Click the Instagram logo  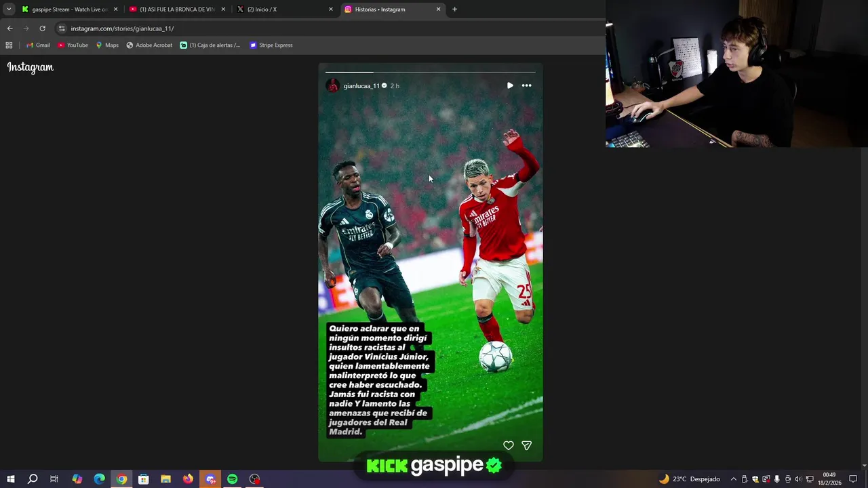[x=31, y=67]
